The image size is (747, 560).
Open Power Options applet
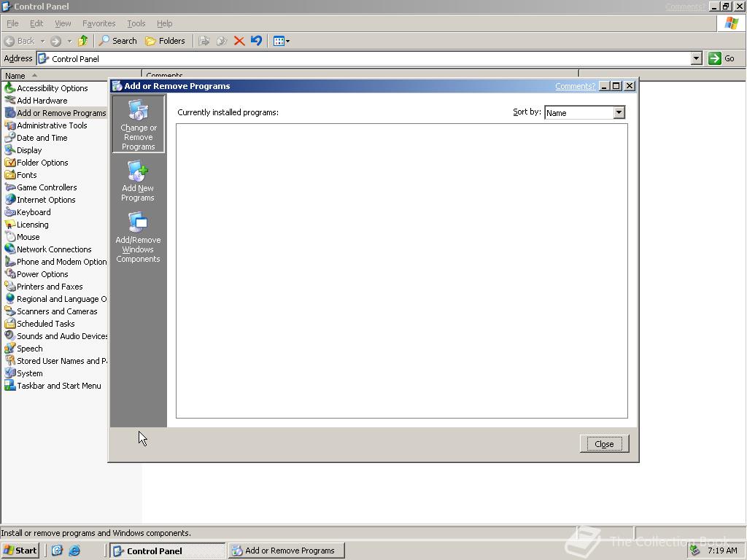pos(36,274)
